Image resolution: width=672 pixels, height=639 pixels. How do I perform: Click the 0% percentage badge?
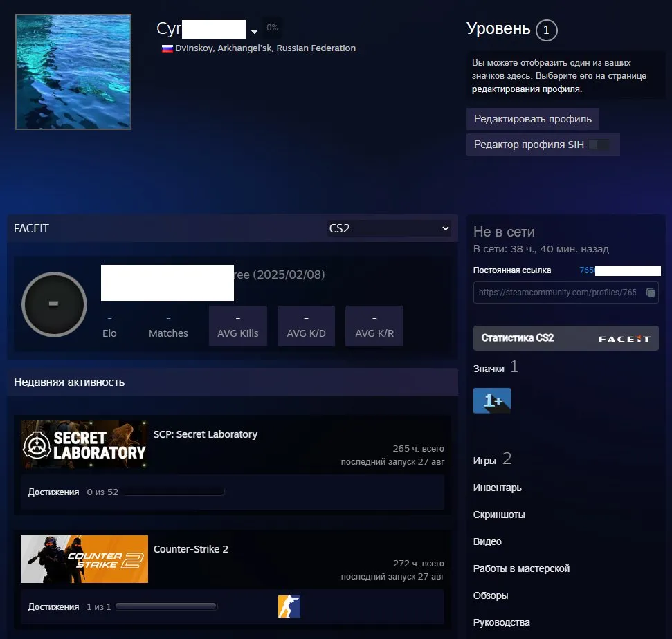tap(272, 28)
